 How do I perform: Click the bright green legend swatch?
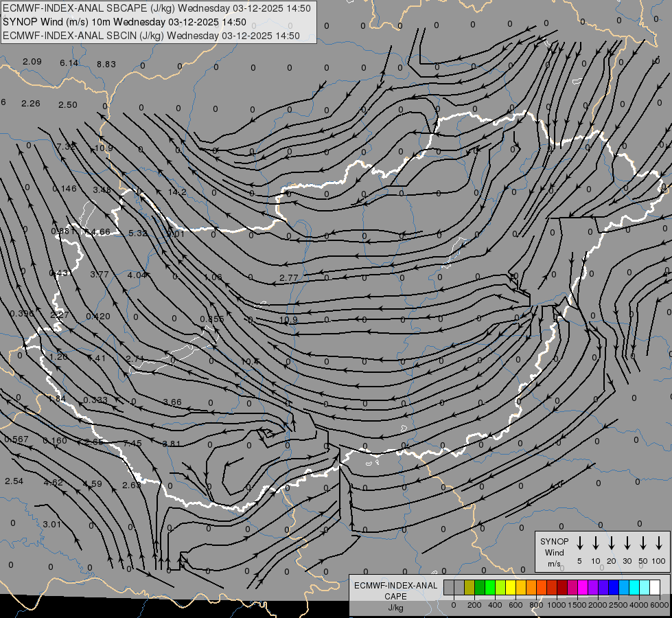click(490, 588)
